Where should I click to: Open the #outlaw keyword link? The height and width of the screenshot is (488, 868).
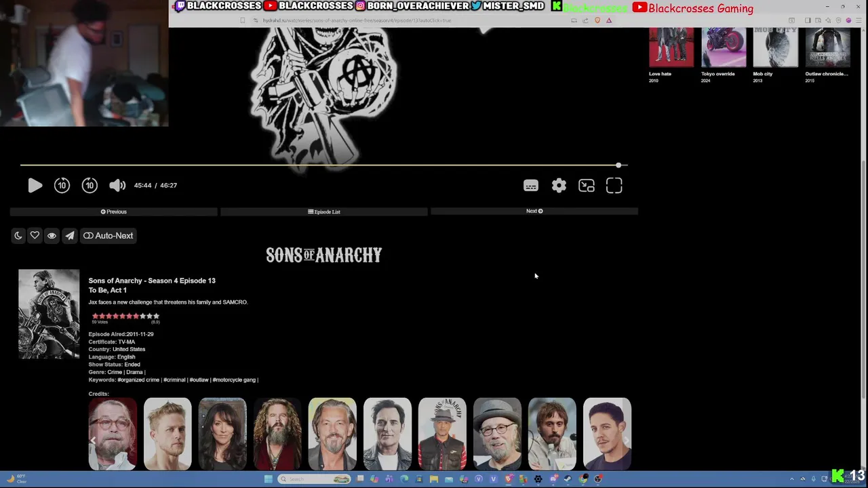(199, 380)
